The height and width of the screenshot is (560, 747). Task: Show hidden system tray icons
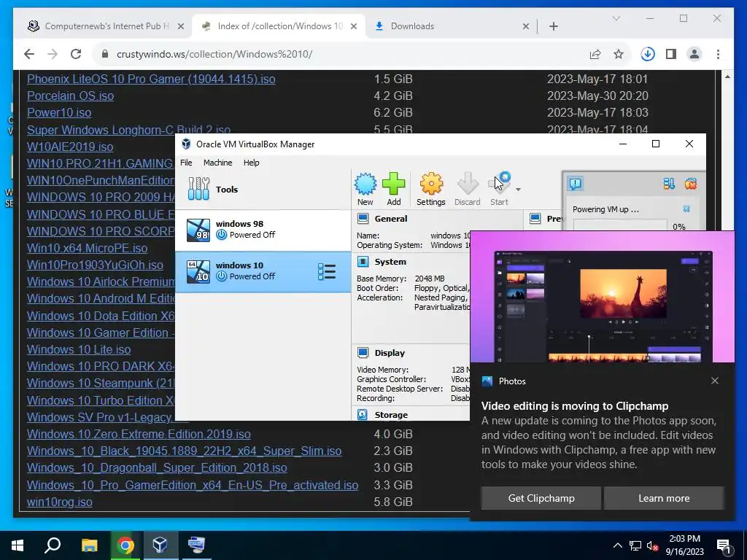pos(617,545)
